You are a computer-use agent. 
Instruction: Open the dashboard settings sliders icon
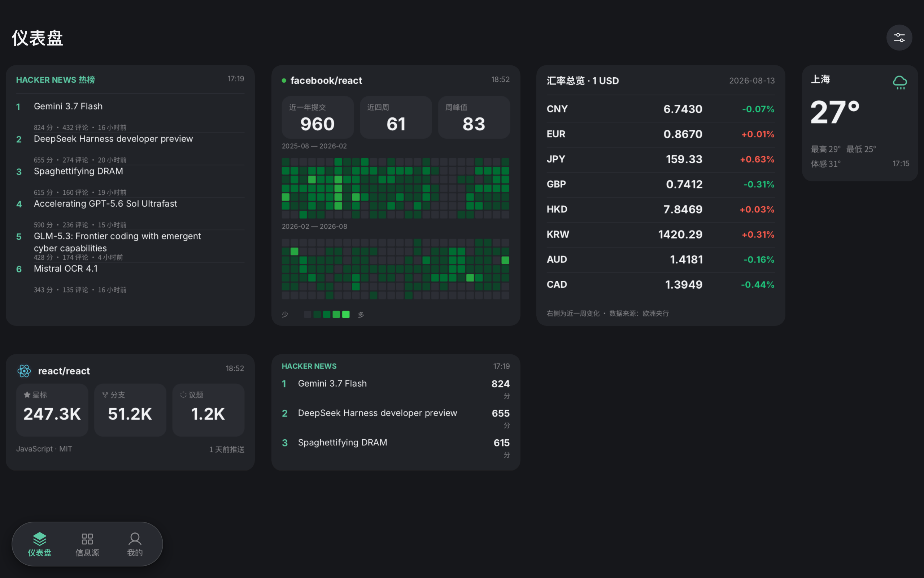coord(899,38)
